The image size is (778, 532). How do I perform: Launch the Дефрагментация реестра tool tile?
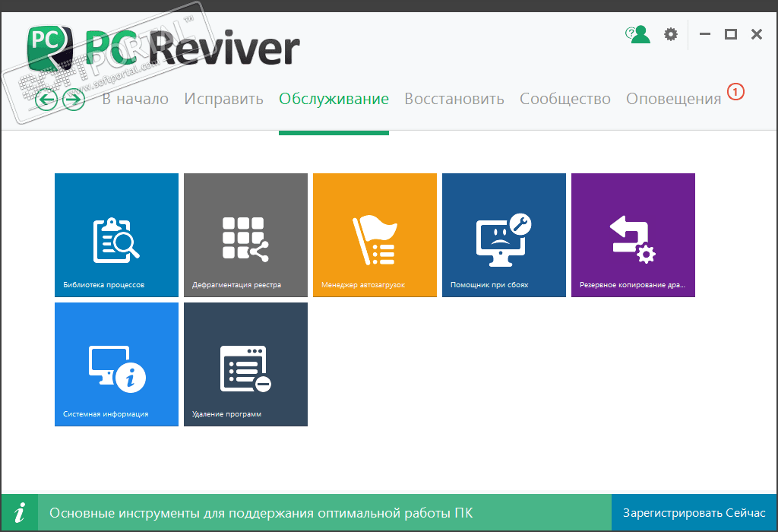(x=245, y=236)
